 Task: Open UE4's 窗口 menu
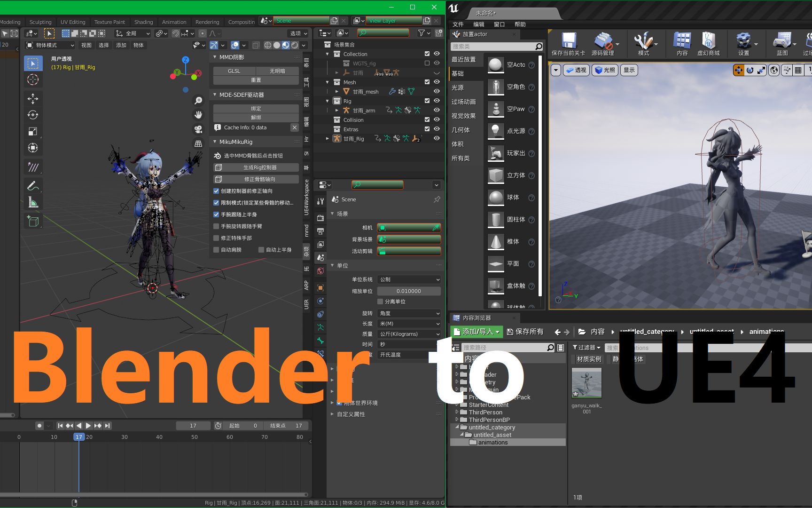500,24
